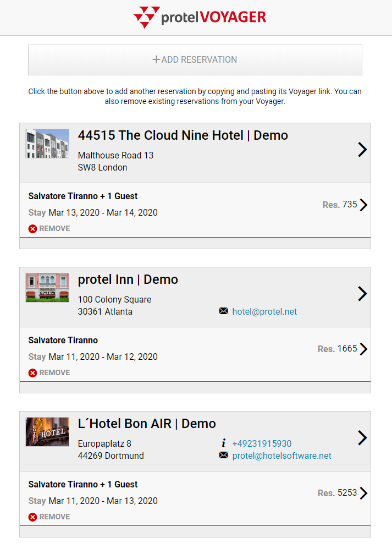
Task: Click info icon beside Dortmund phone number
Action: pyautogui.click(x=223, y=443)
